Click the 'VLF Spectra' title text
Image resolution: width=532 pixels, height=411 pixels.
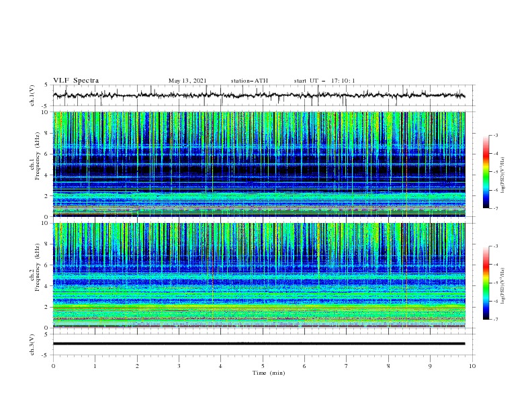(76, 81)
